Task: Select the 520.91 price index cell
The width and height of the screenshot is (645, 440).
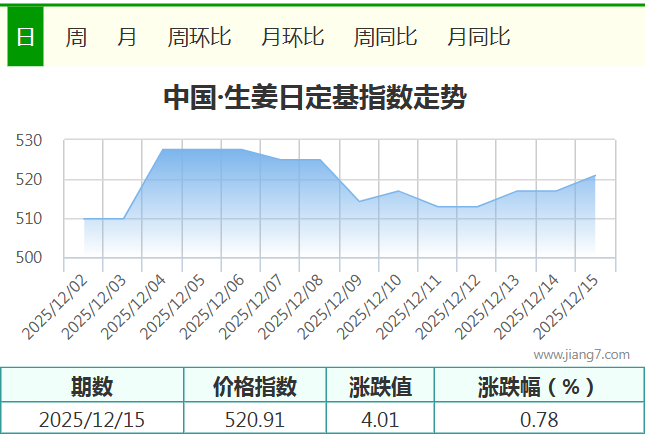Action: 255,419
